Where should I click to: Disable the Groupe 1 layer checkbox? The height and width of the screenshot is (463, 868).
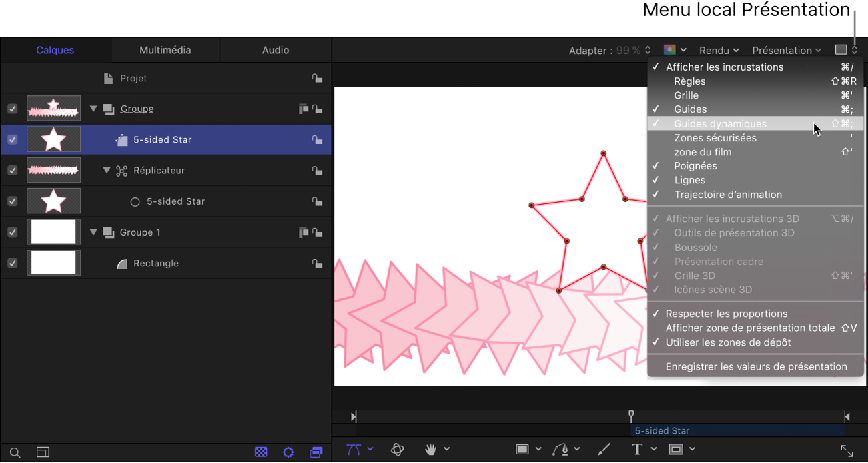tap(12, 232)
